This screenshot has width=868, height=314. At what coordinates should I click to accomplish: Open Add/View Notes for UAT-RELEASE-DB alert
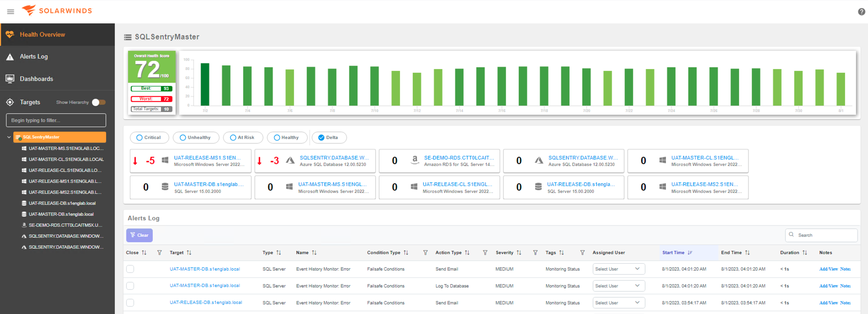pyautogui.click(x=835, y=303)
